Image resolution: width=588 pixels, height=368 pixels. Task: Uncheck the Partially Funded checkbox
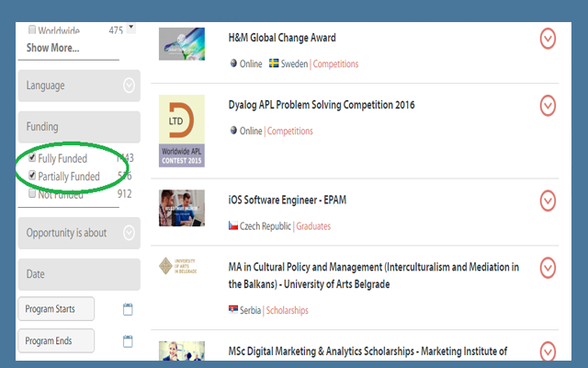click(x=32, y=175)
